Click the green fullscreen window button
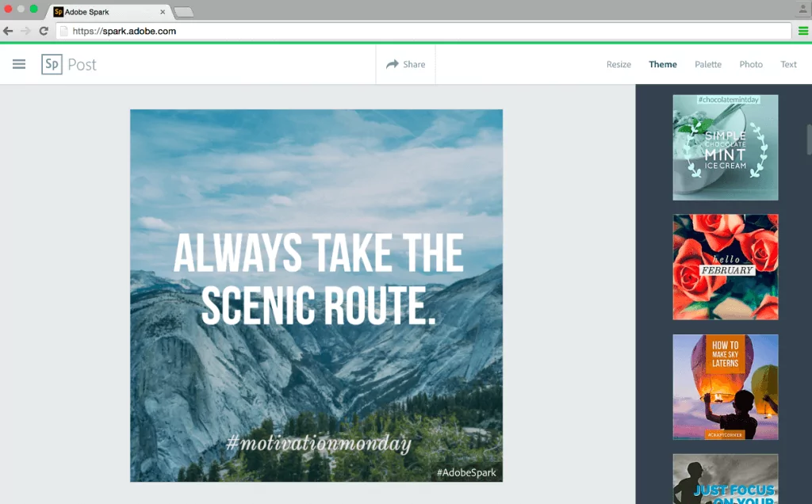 click(x=33, y=9)
